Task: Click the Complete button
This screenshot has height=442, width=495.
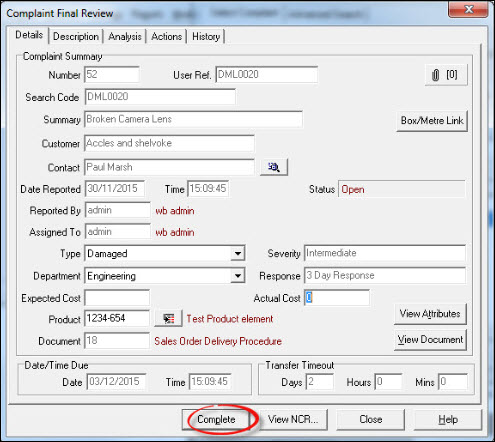Action: [x=216, y=419]
